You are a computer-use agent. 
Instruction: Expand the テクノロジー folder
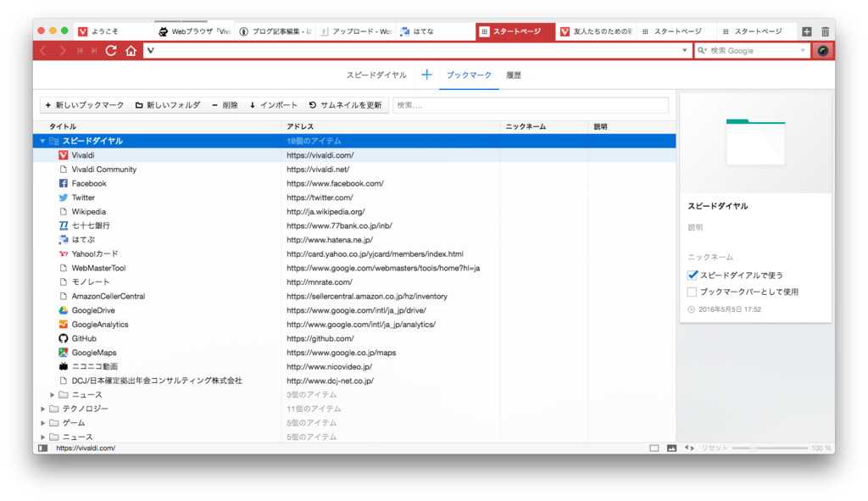click(42, 409)
